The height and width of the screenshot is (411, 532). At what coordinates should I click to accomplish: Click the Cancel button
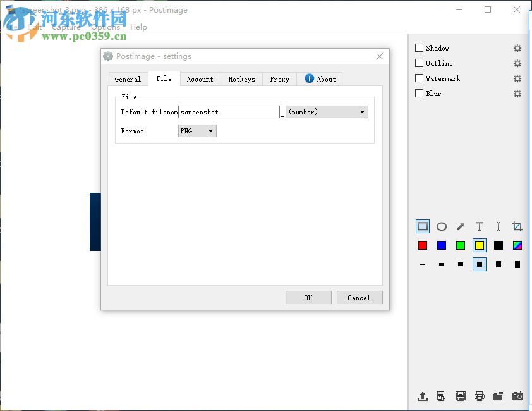click(x=360, y=297)
